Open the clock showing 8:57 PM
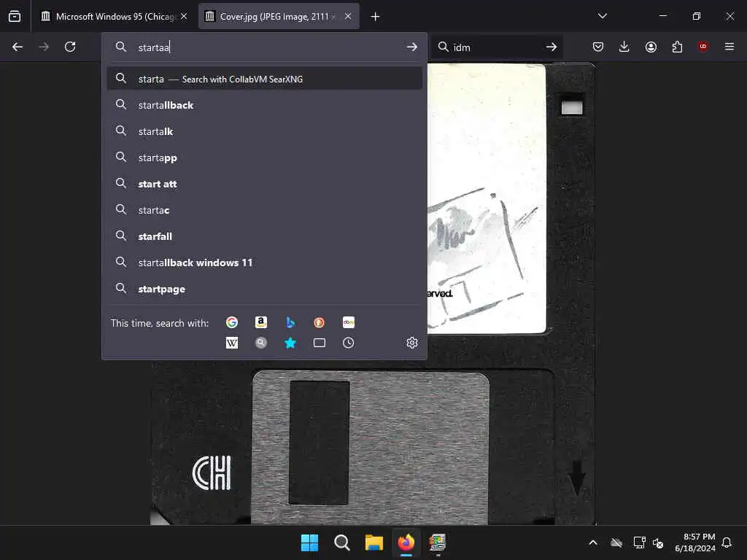The height and width of the screenshot is (560, 747). 695,542
